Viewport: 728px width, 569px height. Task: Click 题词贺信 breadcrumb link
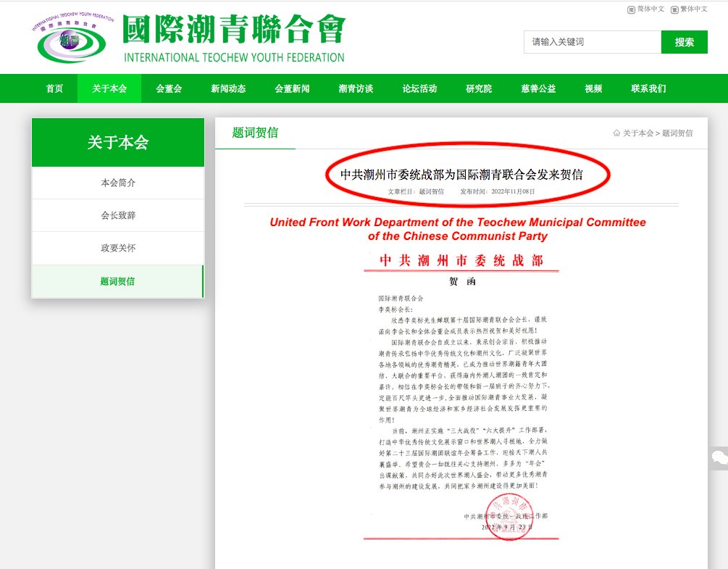[x=677, y=133]
